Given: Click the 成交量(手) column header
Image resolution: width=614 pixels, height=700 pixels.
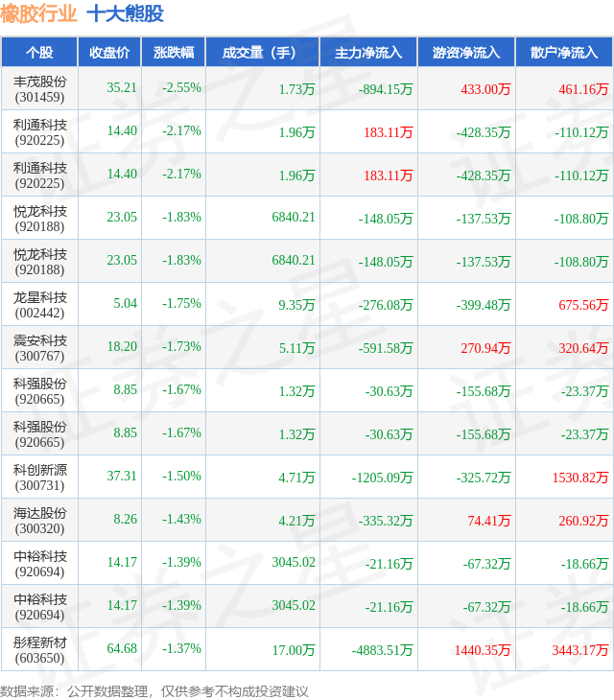Looking at the screenshot, I should tap(262, 52).
